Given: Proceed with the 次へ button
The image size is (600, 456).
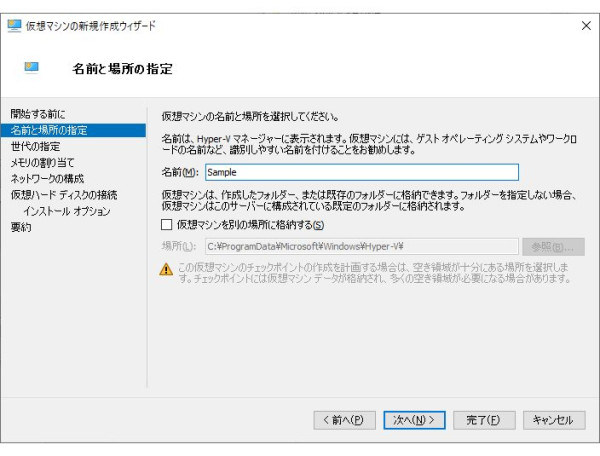Looking at the screenshot, I should (x=414, y=420).
